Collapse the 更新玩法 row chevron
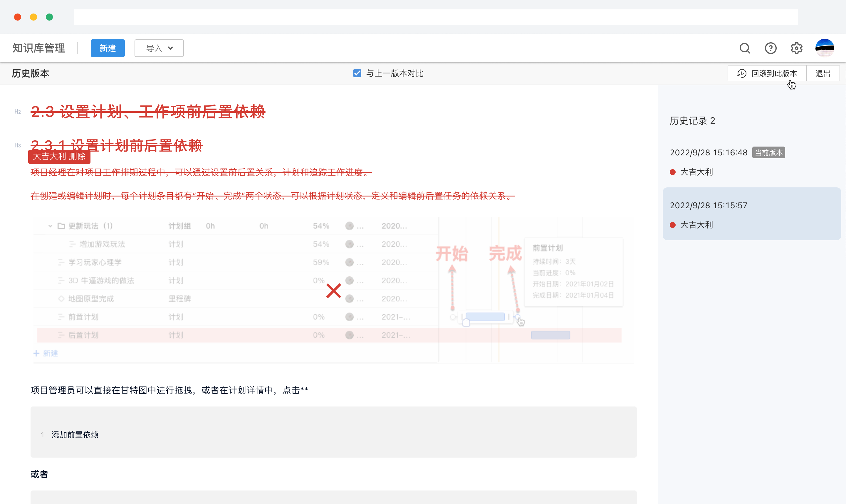The height and width of the screenshot is (504, 846). click(x=50, y=226)
